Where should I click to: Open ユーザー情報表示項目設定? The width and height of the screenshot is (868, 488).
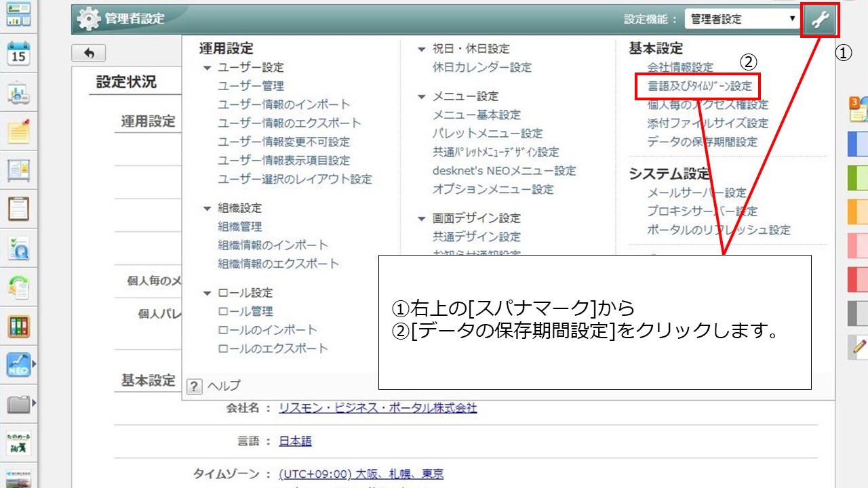pos(284,161)
